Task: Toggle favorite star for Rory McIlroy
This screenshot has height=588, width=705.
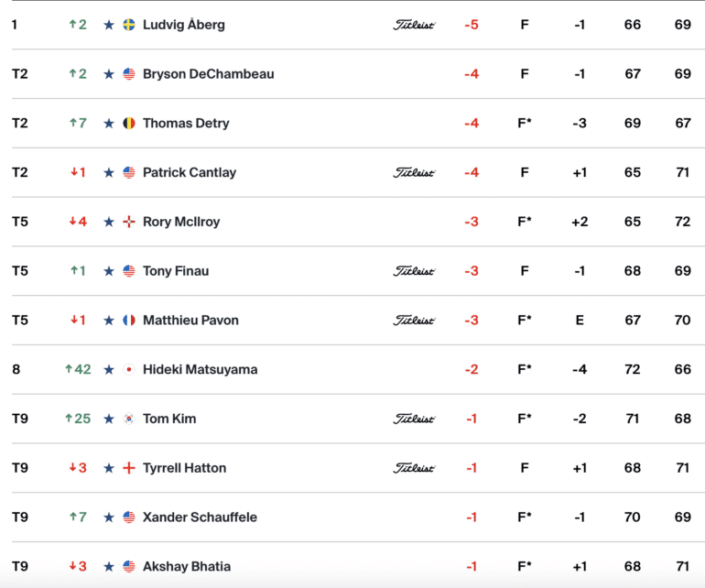Action: coord(109,222)
